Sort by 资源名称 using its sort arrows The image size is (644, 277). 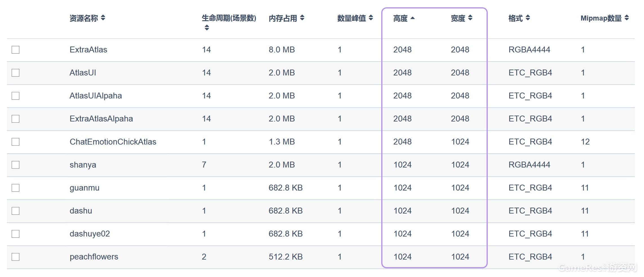click(x=103, y=18)
